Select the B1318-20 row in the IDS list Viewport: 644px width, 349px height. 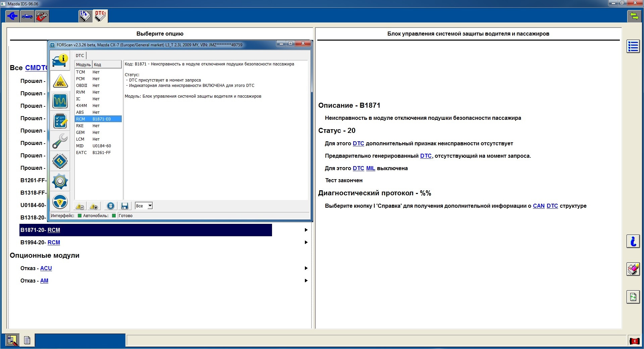pyautogui.click(x=33, y=217)
